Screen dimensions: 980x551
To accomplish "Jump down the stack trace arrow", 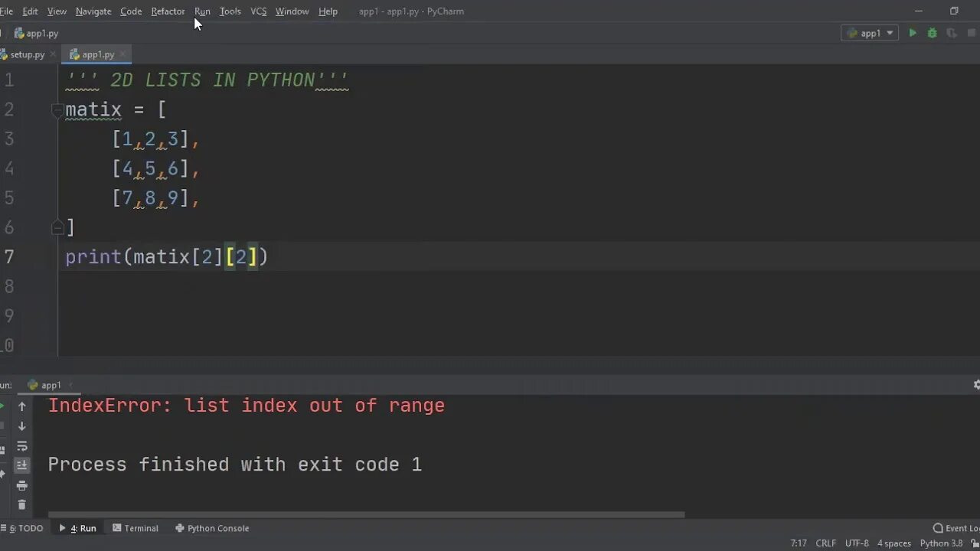I will click(22, 426).
